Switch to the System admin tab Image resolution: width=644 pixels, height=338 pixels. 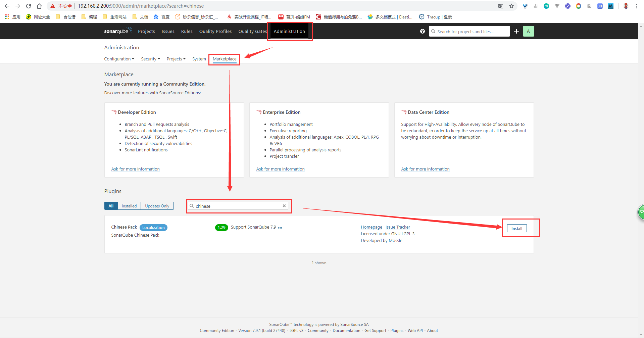click(x=199, y=59)
